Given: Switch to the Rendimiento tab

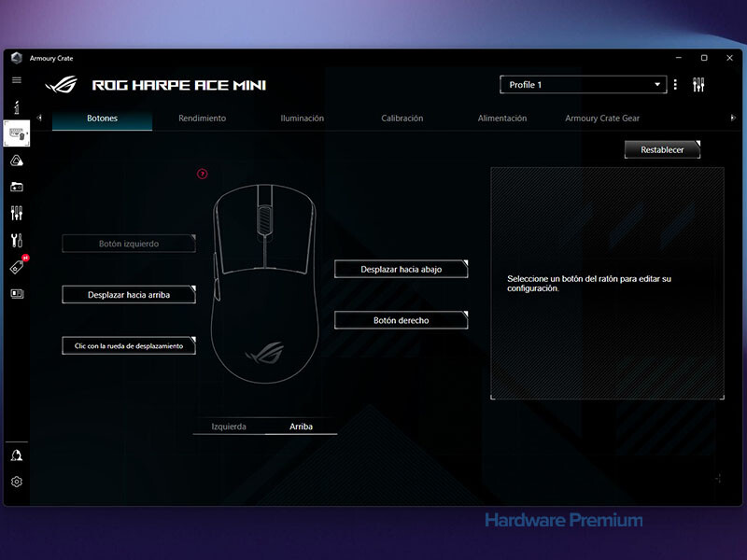Looking at the screenshot, I should [x=202, y=119].
